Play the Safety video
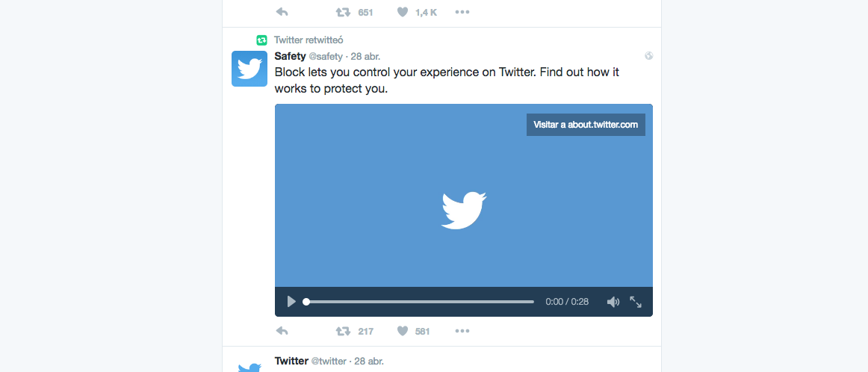 tap(291, 302)
